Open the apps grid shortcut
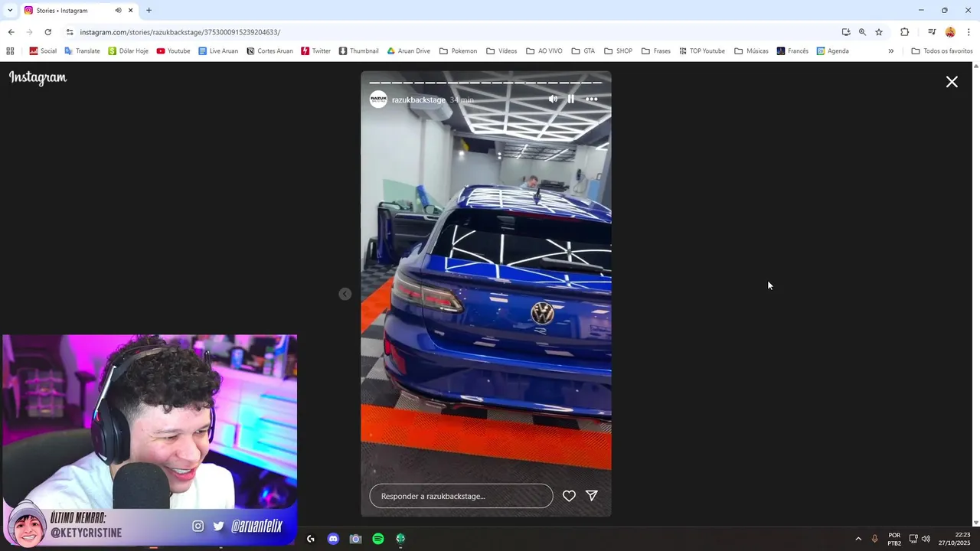The height and width of the screenshot is (551, 980). click(10, 51)
